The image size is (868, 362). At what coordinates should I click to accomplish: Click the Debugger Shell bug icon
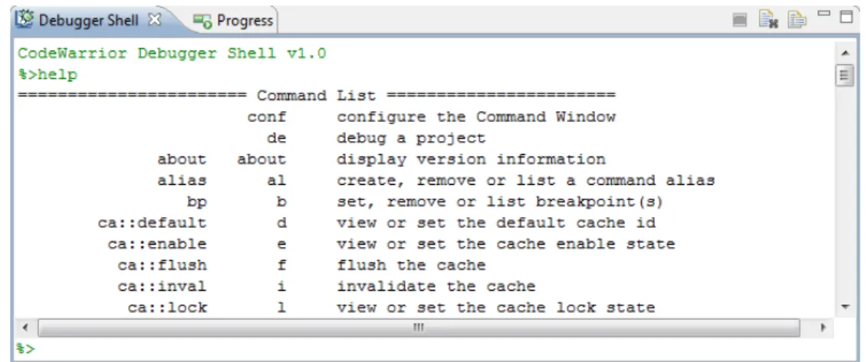(x=25, y=20)
